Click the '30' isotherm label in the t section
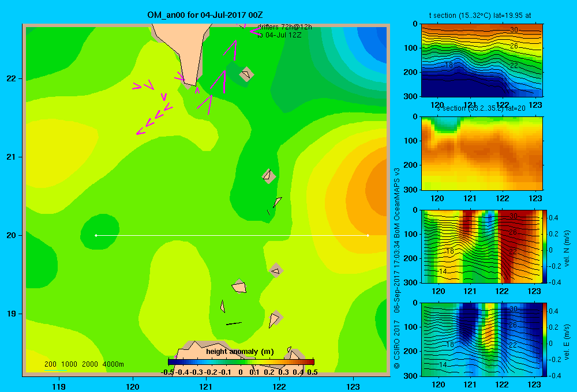 click(x=514, y=30)
